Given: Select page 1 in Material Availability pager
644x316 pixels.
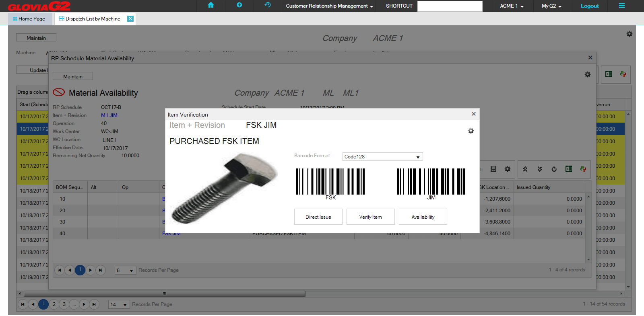Looking at the screenshot, I should (x=80, y=270).
